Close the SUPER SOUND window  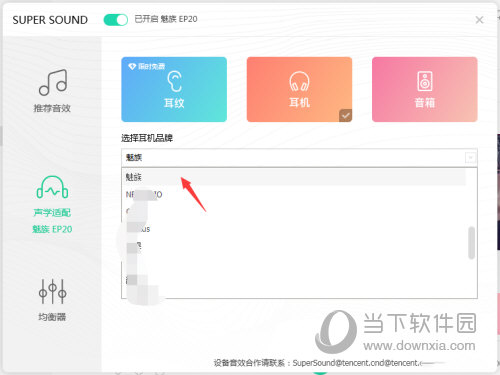click(479, 20)
